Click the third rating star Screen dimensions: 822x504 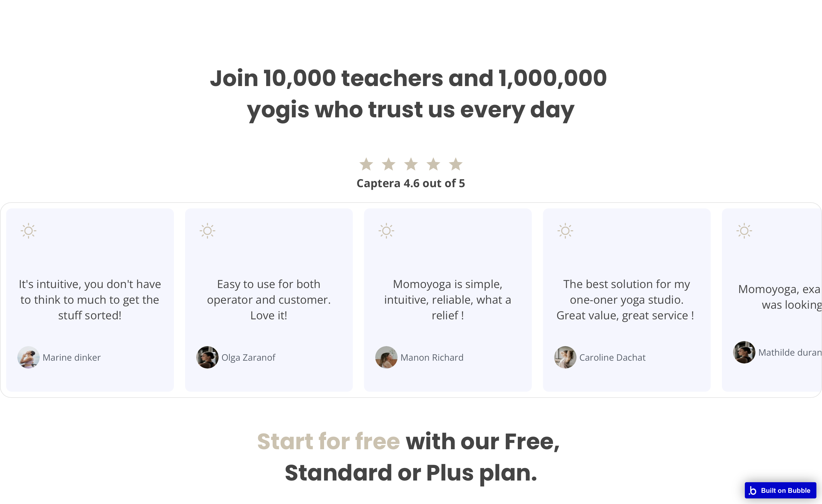coord(411,164)
